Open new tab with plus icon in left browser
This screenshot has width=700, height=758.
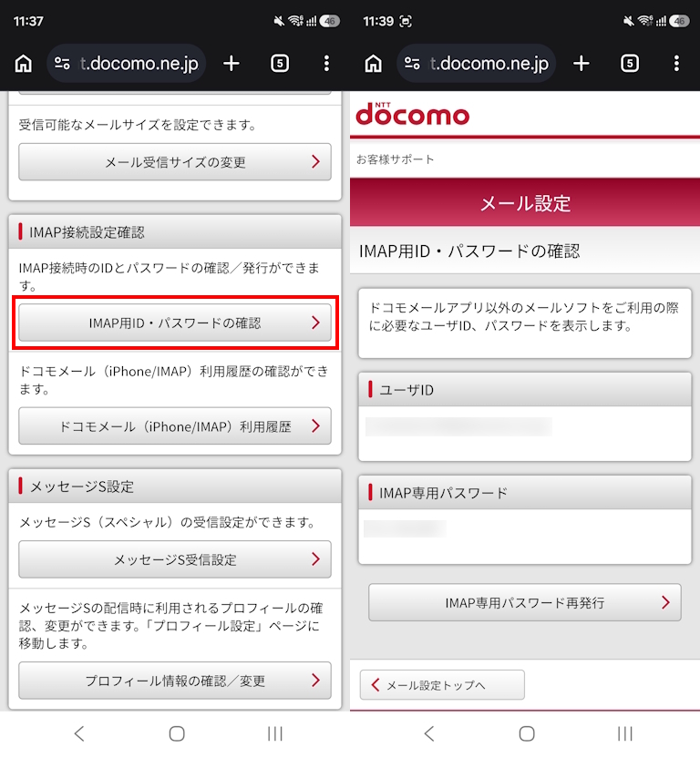click(x=232, y=64)
